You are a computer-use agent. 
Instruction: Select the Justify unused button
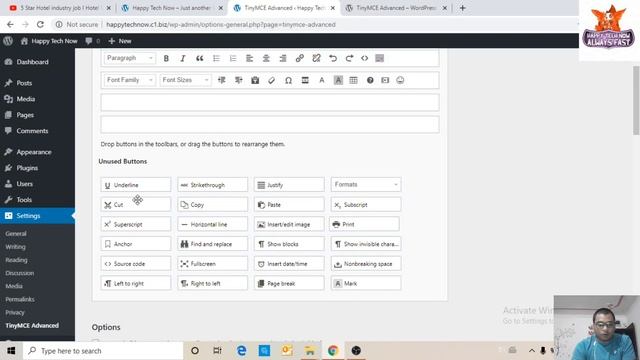289,185
